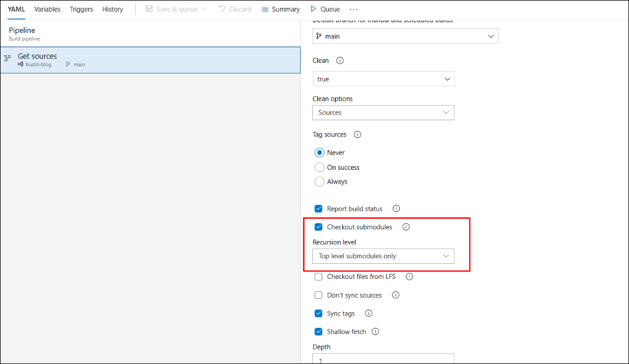Click the info icon beside Tag sources
The width and height of the screenshot is (629, 364).
[x=357, y=135]
